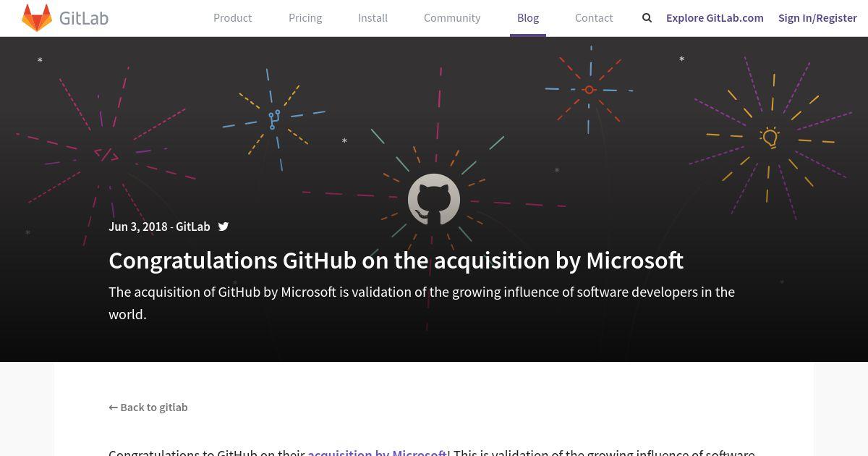This screenshot has width=868, height=456.
Task: Click the GitLab wordmark text in the header
Action: [x=84, y=18]
